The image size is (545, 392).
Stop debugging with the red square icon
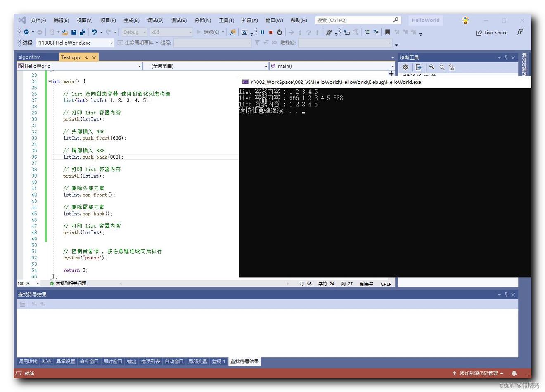pyautogui.click(x=271, y=32)
